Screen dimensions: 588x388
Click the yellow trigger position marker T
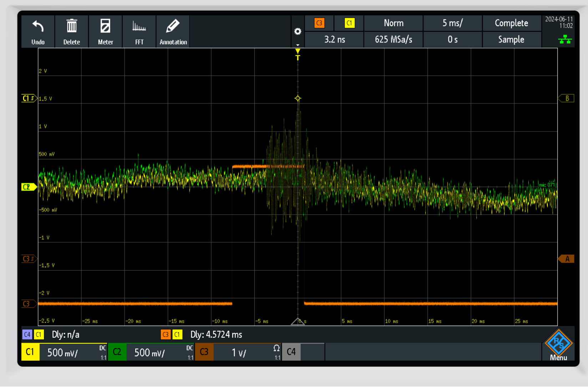coord(298,55)
